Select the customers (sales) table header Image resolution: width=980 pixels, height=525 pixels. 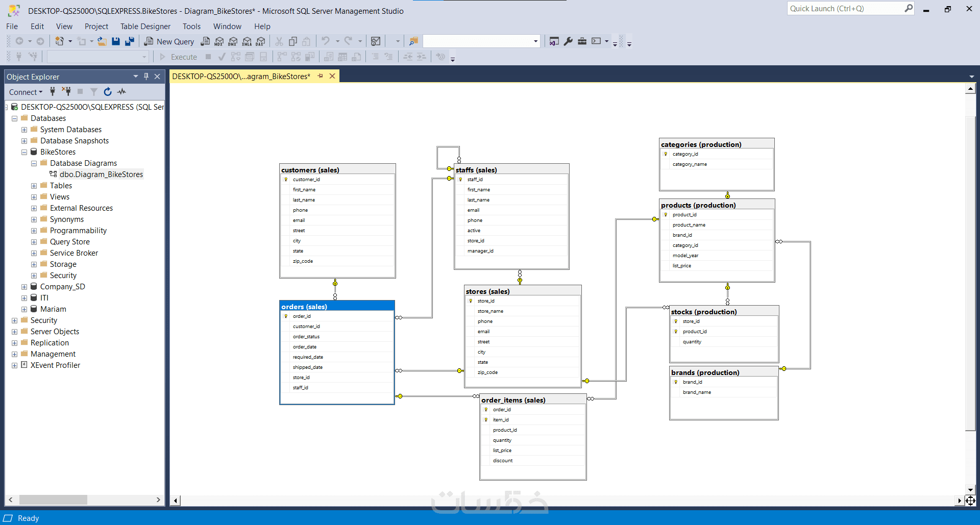coord(337,170)
